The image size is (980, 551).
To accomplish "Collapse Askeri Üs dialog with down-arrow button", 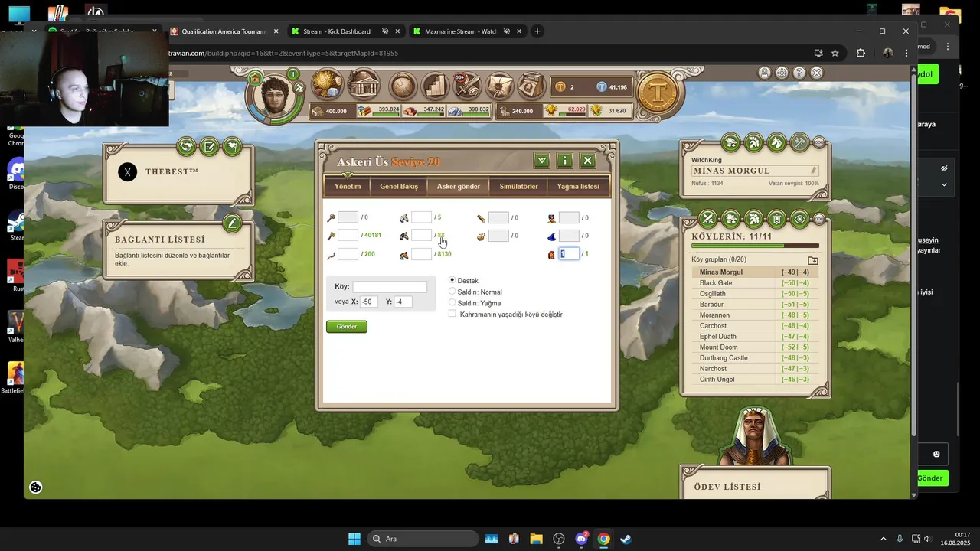I will tap(542, 161).
